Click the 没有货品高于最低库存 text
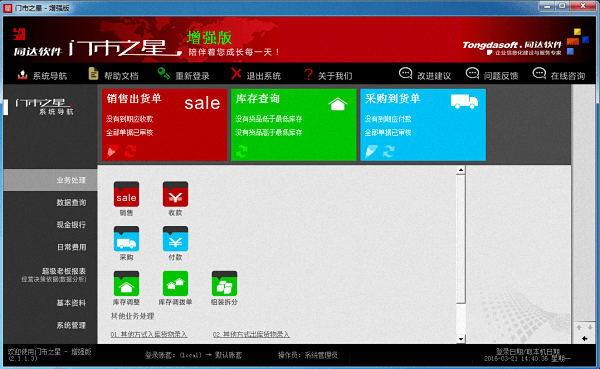 (x=269, y=132)
